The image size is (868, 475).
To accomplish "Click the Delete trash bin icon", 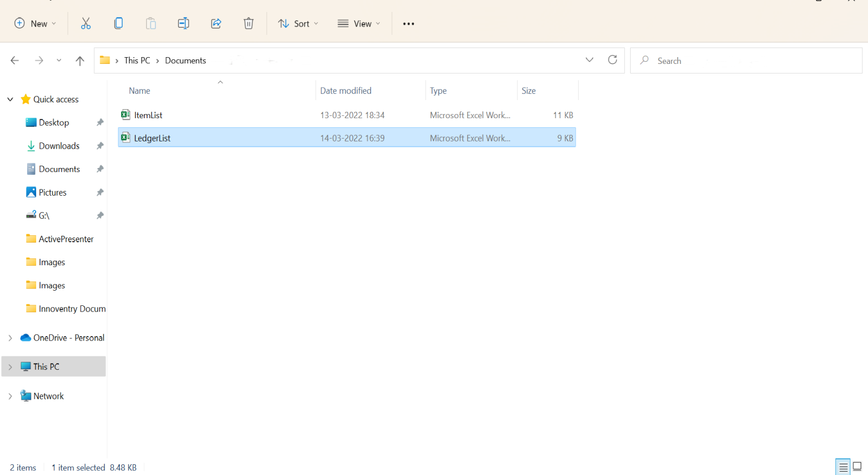I will click(249, 23).
